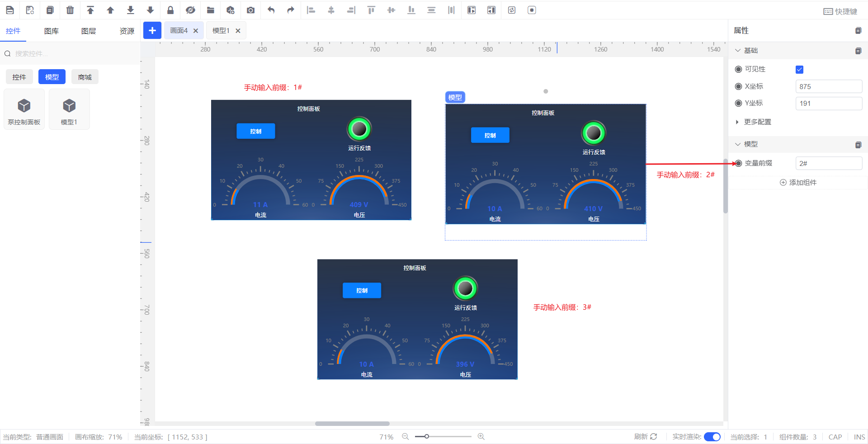This screenshot has width=868, height=444.
Task: Collapse the 模型 properties section
Action: (x=738, y=144)
